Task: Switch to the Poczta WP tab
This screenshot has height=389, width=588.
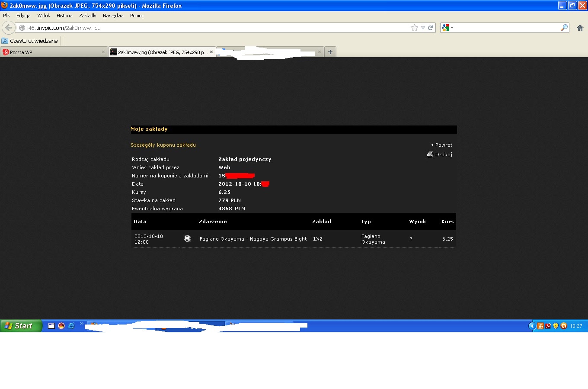Action: point(54,52)
